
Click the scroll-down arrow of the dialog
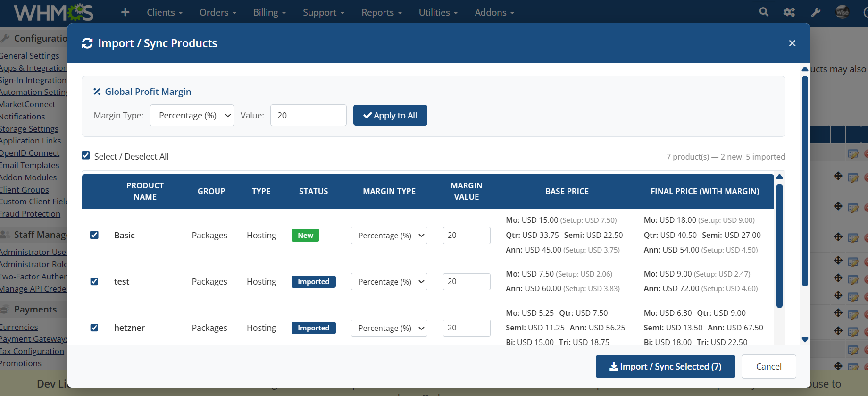(805, 340)
